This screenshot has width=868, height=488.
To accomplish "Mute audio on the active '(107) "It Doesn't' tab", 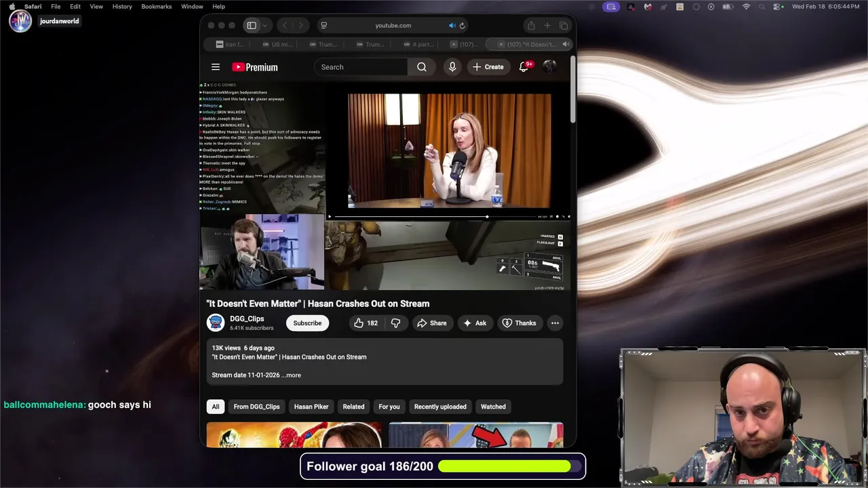I will click(566, 44).
